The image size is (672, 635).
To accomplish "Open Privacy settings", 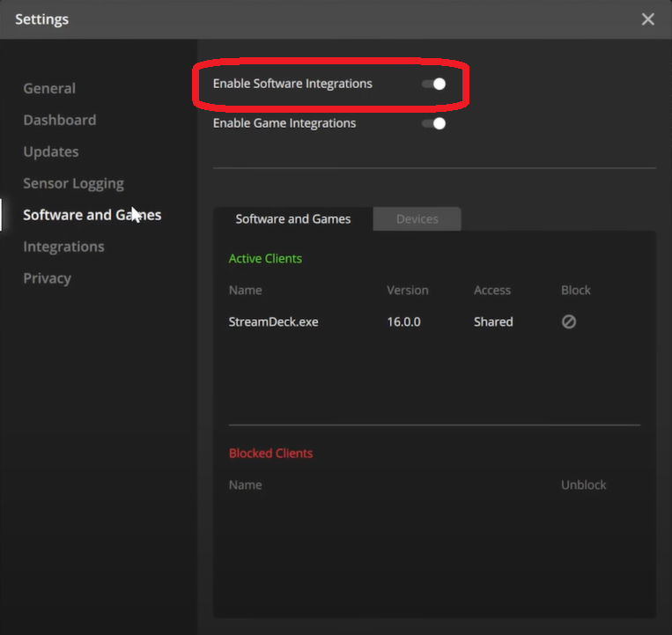I will [x=47, y=278].
